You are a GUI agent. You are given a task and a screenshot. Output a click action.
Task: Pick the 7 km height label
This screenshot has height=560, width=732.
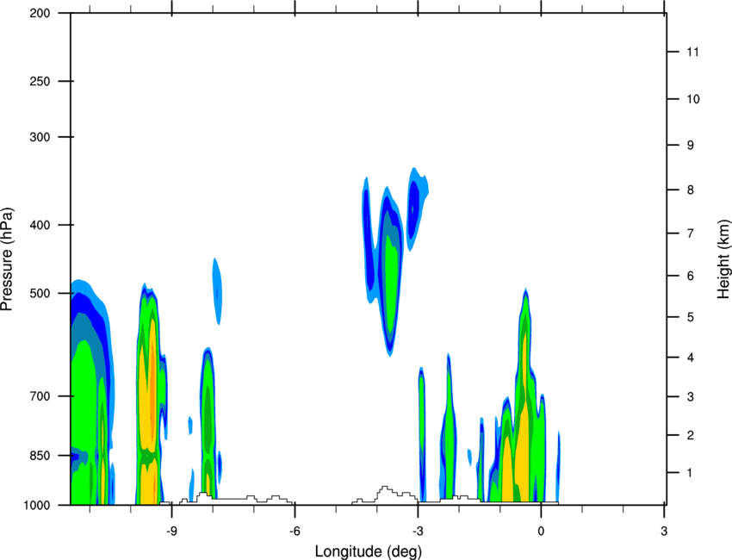coord(691,233)
